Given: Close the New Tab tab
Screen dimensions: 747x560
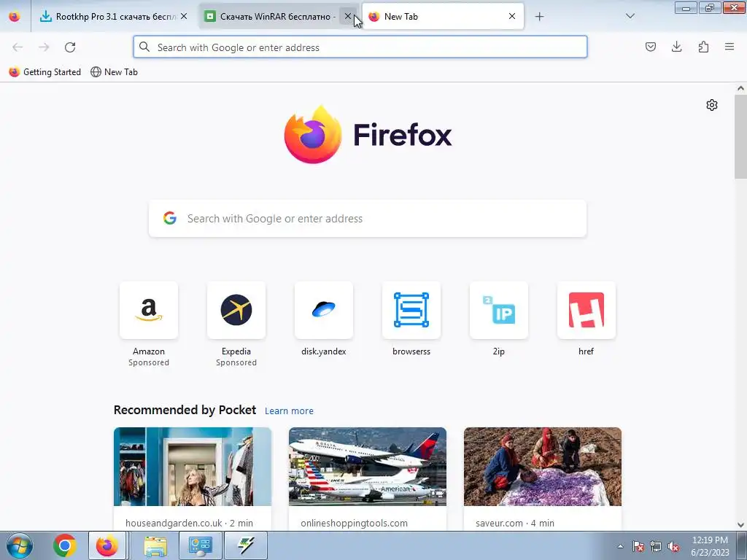Looking at the screenshot, I should [x=512, y=17].
